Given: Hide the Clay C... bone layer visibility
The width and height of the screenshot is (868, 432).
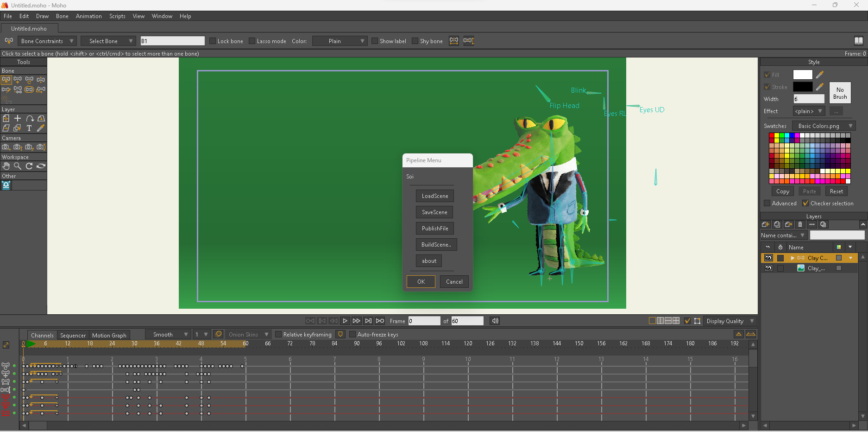Looking at the screenshot, I should point(768,258).
